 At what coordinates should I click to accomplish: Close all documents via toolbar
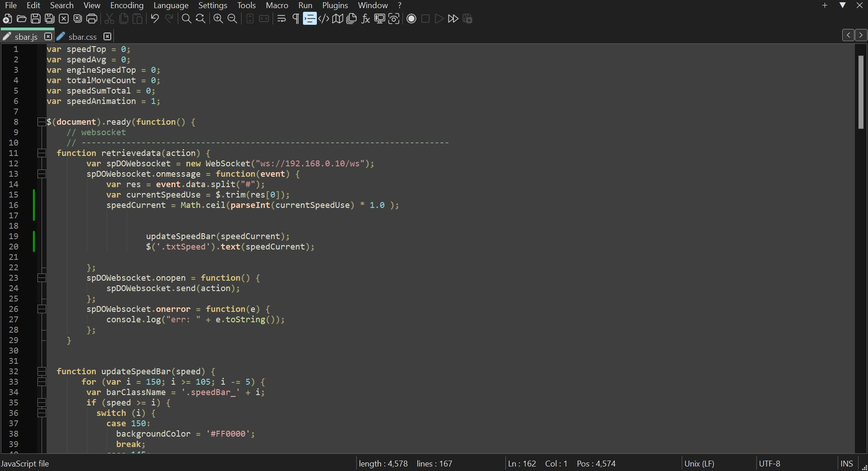coord(78,19)
